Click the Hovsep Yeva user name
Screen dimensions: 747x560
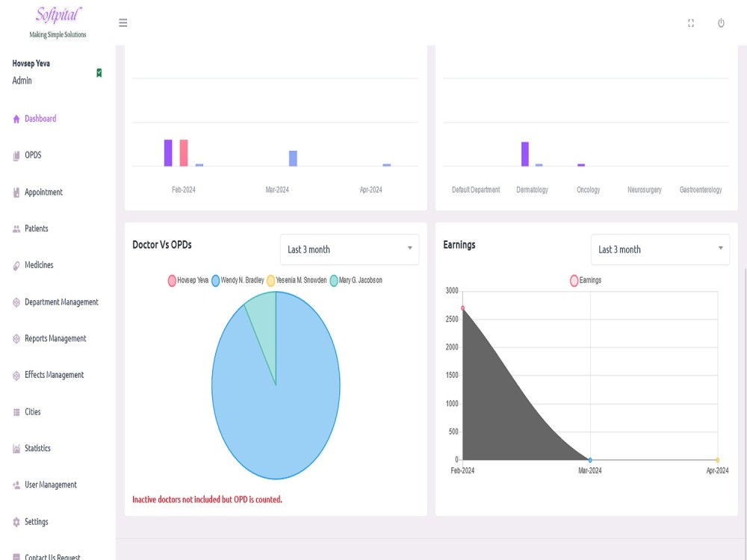31,63
